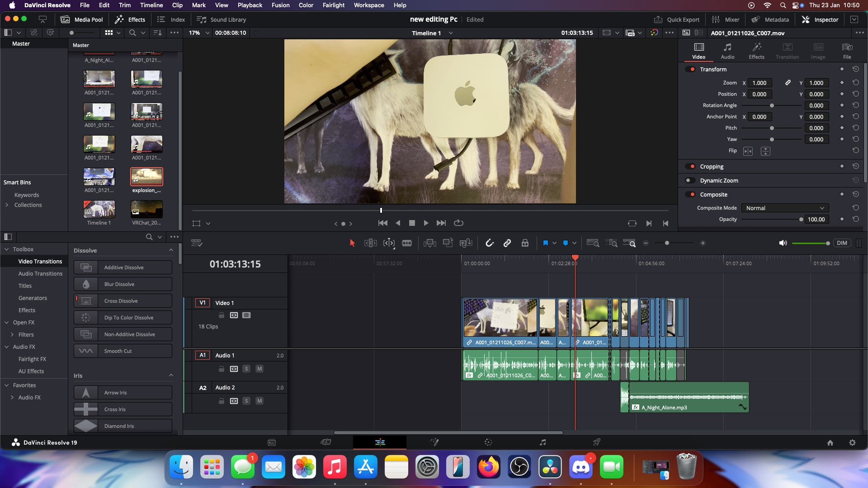868x488 pixels.
Task: Open the Sound Library panel
Action: [x=222, y=19]
